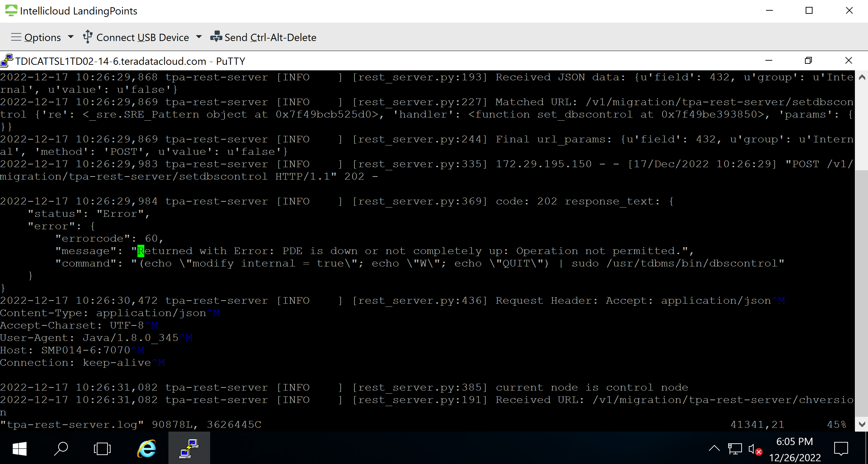Click the 'User-Agent: Java/1.8.0_345' line

(x=96, y=338)
